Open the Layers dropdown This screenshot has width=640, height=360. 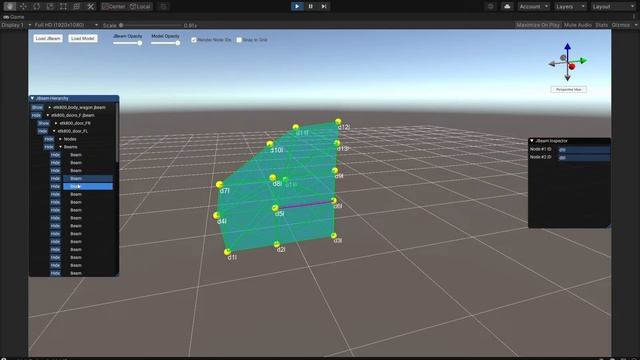point(570,7)
